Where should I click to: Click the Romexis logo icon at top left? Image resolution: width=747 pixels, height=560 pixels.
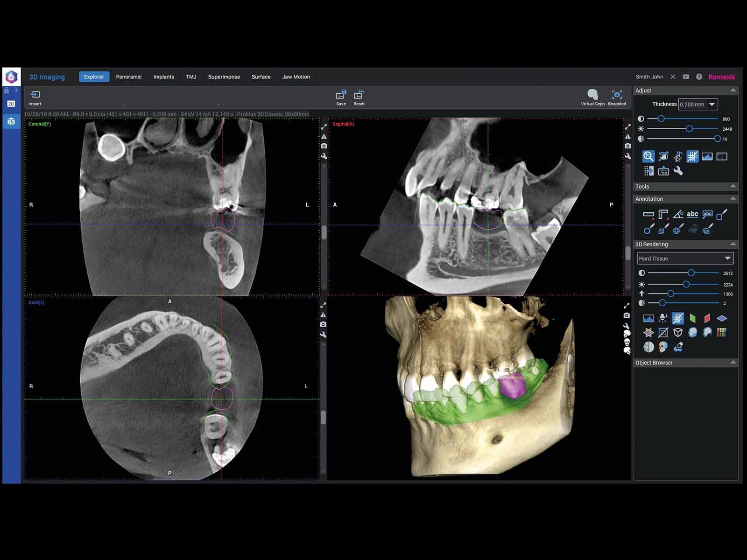(x=11, y=77)
